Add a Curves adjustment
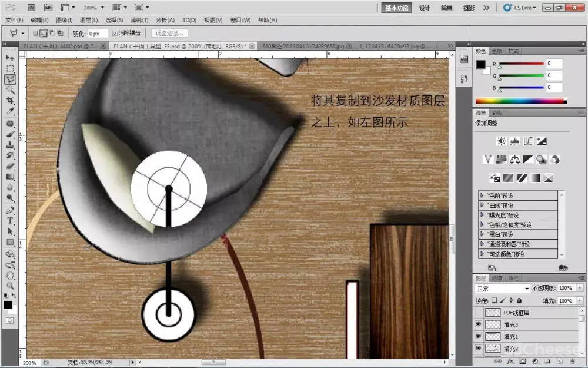This screenshot has width=588, height=368. [x=528, y=141]
